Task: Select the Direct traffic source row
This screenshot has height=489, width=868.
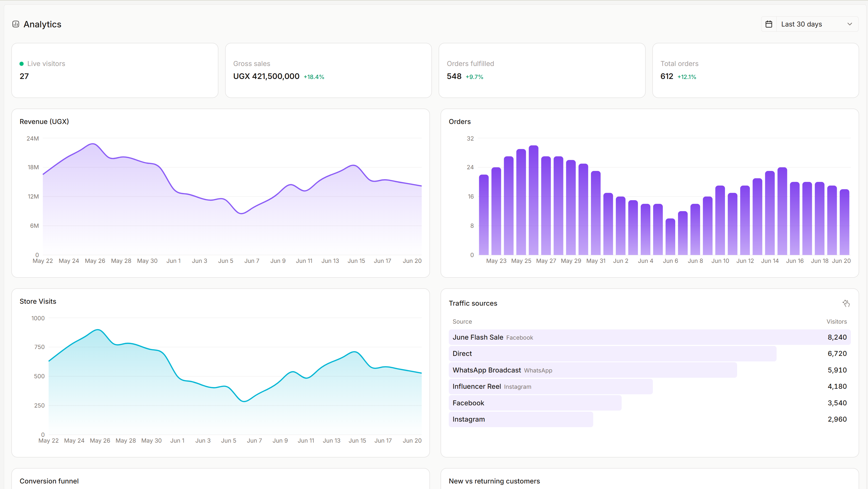Action: click(650, 354)
